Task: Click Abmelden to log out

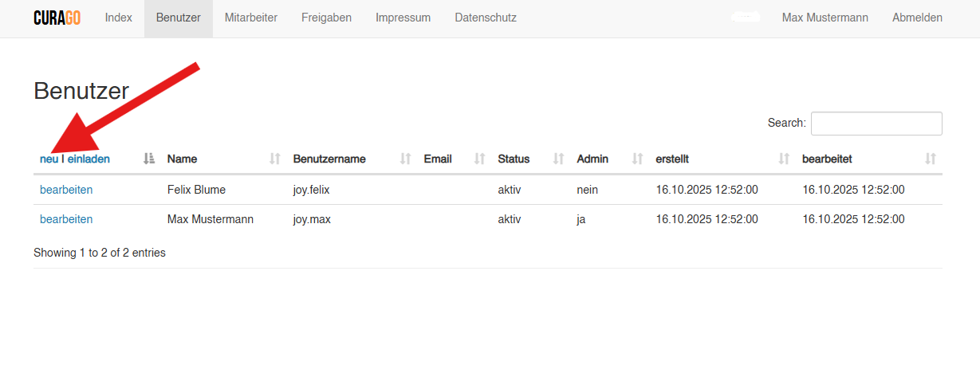Action: 916,18
